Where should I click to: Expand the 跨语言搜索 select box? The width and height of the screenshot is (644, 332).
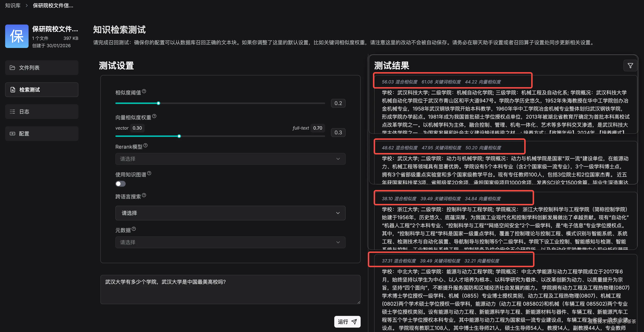(230, 213)
